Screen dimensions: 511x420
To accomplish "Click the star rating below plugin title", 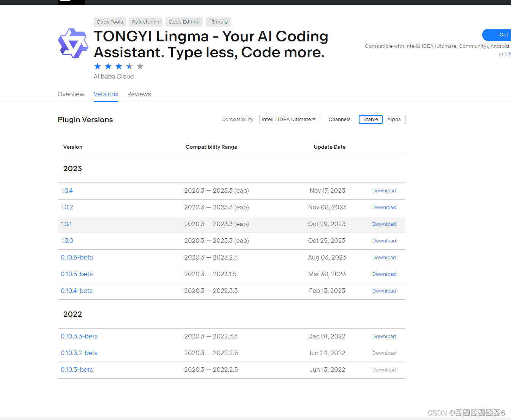I will (x=119, y=66).
